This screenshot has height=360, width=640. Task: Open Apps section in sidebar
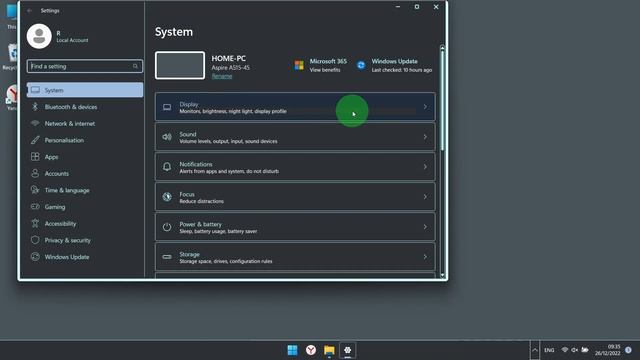[85, 157]
